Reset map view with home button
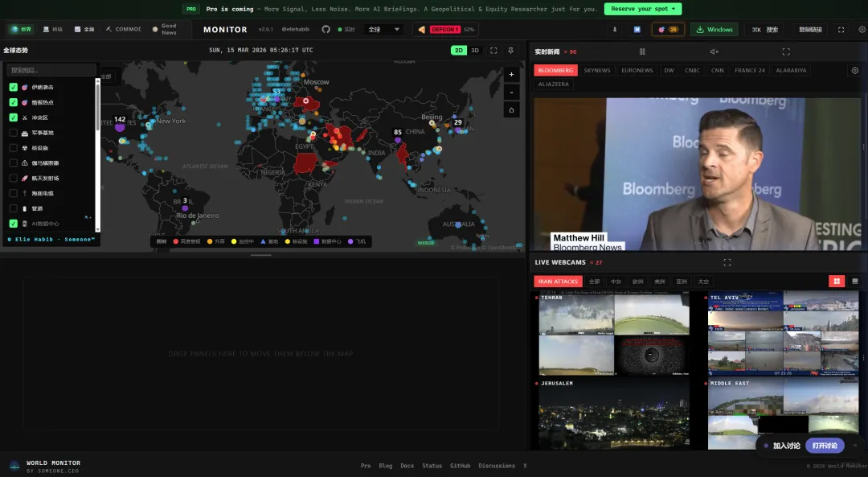Image resolution: width=868 pixels, height=477 pixels. pos(511,109)
